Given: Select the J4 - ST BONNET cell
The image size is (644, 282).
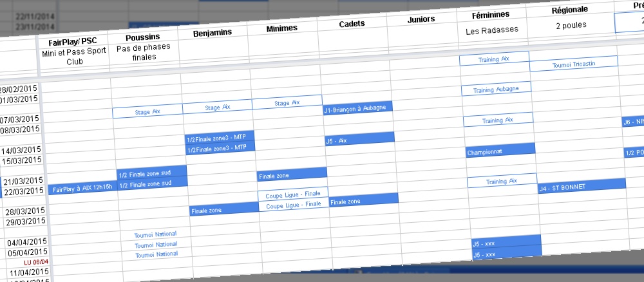Looking at the screenshot, I should tap(582, 186).
